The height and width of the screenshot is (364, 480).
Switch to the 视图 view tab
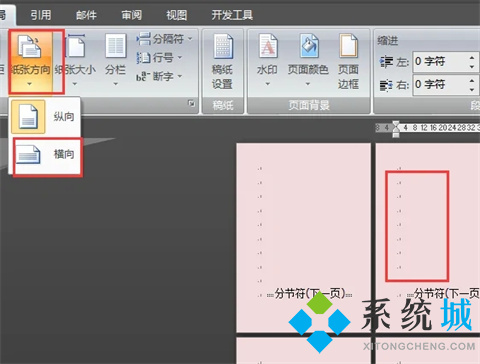[x=177, y=15]
